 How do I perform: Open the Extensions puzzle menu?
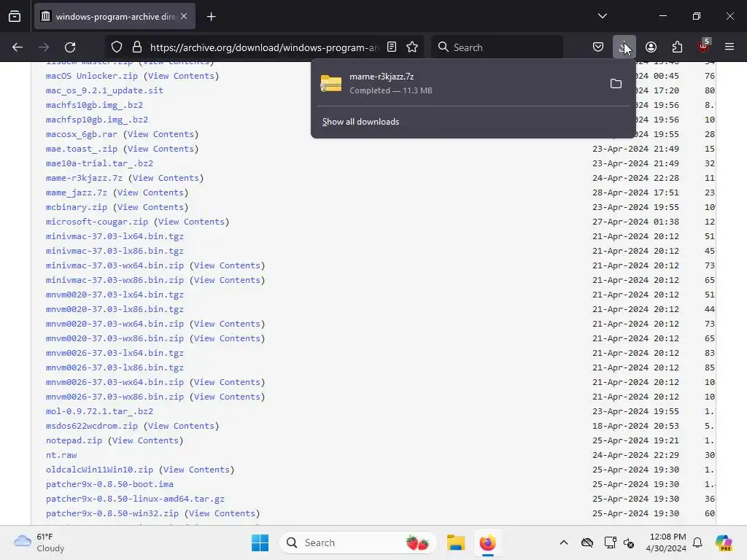pos(677,47)
